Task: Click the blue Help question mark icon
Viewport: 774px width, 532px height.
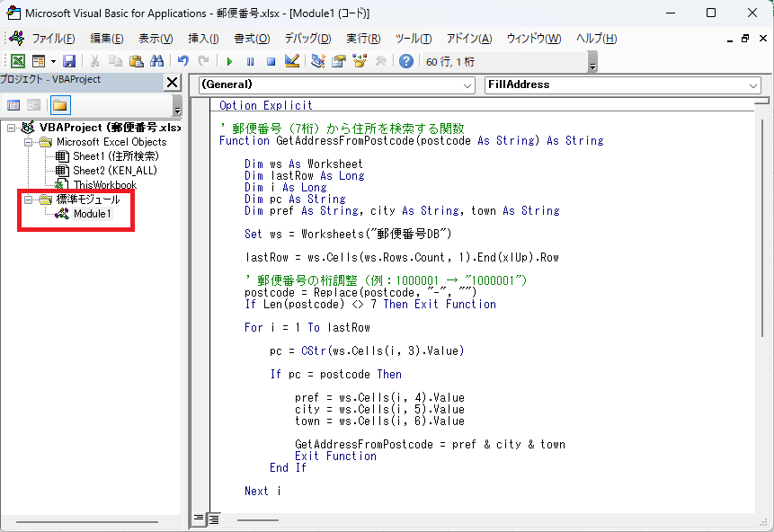Action: tap(405, 61)
